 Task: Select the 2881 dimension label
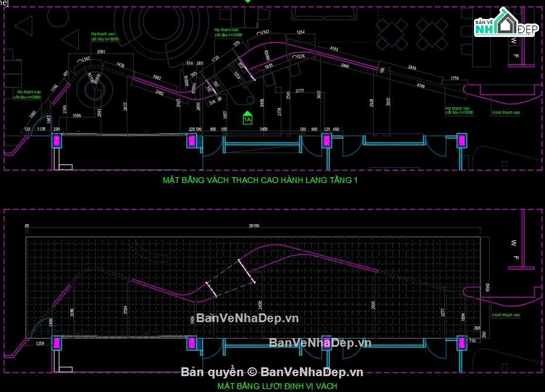101,52
